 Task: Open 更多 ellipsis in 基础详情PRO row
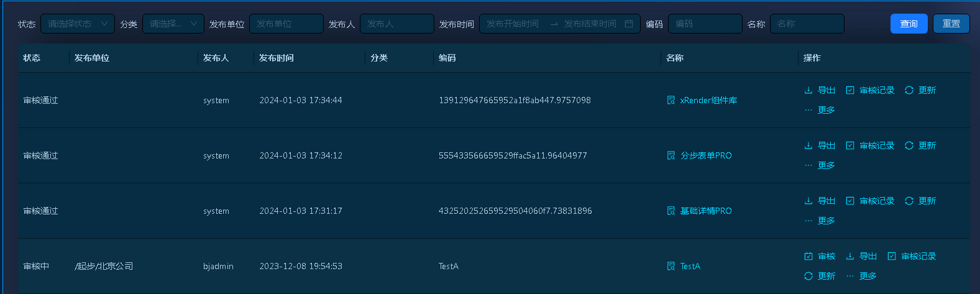tap(808, 221)
